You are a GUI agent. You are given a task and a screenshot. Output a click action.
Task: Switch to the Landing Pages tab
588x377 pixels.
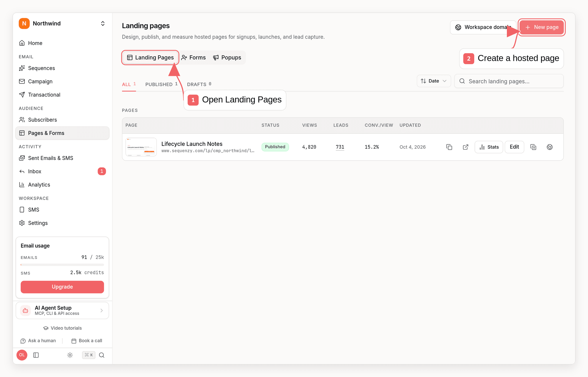click(x=150, y=58)
